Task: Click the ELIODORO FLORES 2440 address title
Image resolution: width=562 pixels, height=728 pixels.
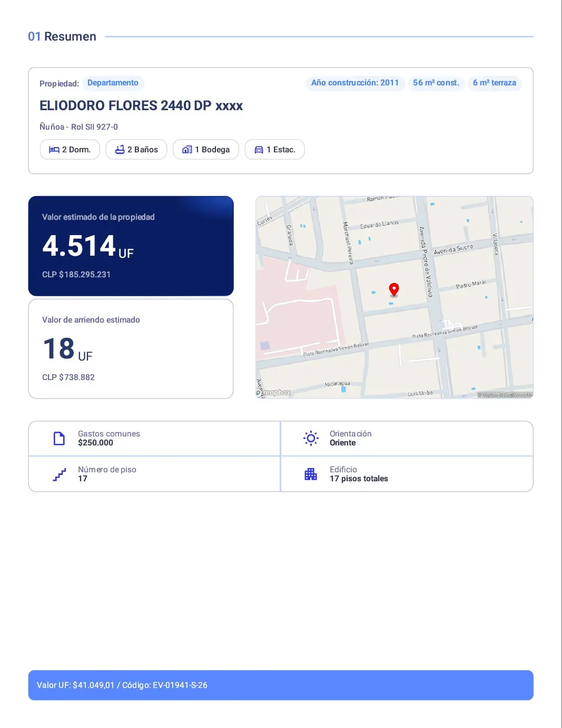Action: (141, 105)
